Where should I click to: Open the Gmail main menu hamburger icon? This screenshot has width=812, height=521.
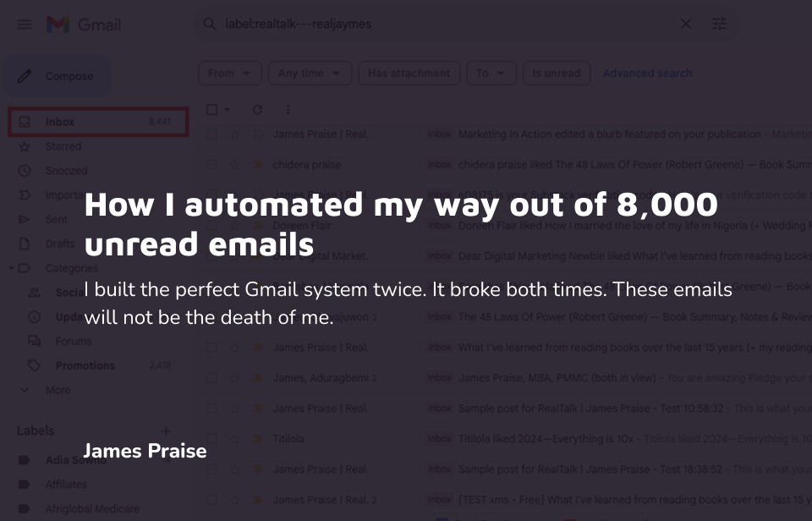tap(25, 25)
